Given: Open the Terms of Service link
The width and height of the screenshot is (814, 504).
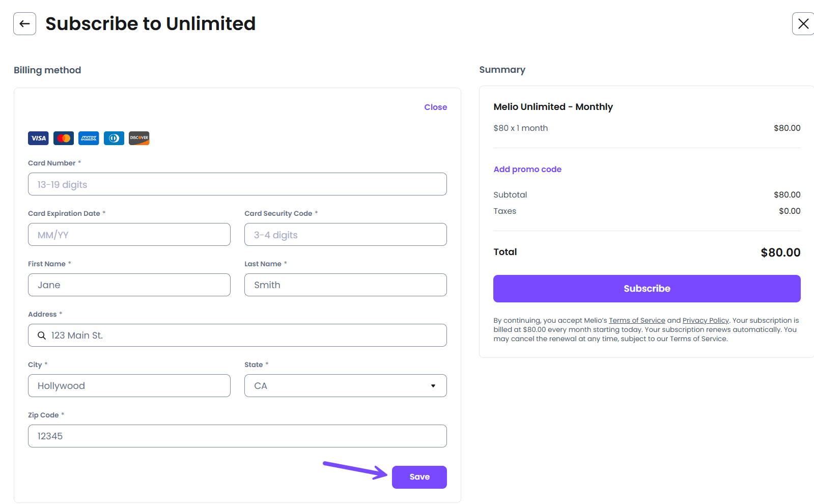Looking at the screenshot, I should [x=637, y=320].
